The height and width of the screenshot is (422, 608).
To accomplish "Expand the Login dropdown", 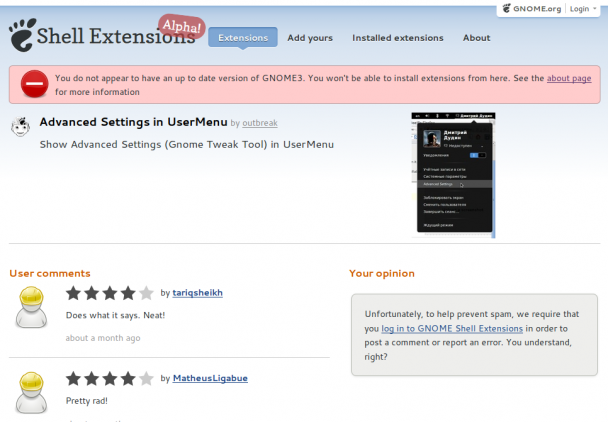I will point(583,9).
